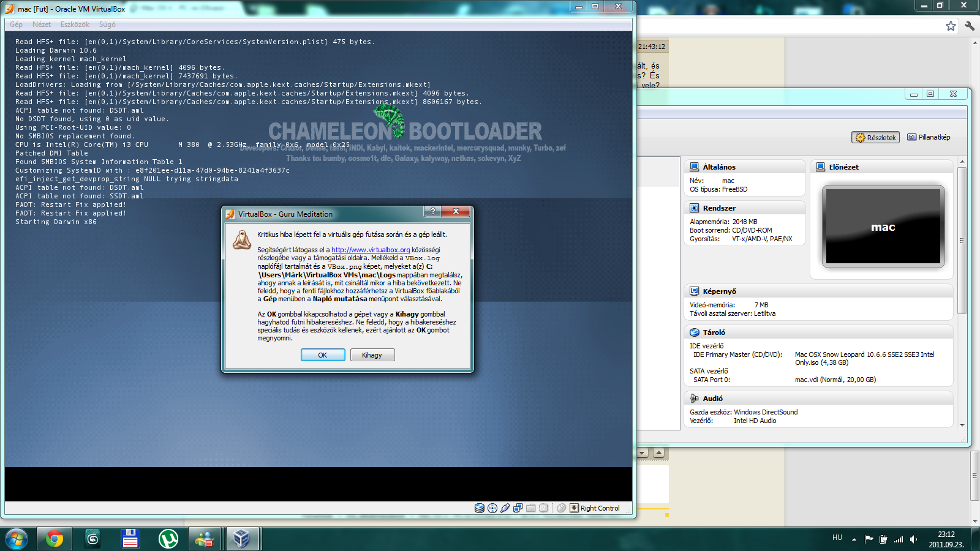Click the Általános section monitor icon
Screen dimensions: 980x551
(x=695, y=167)
